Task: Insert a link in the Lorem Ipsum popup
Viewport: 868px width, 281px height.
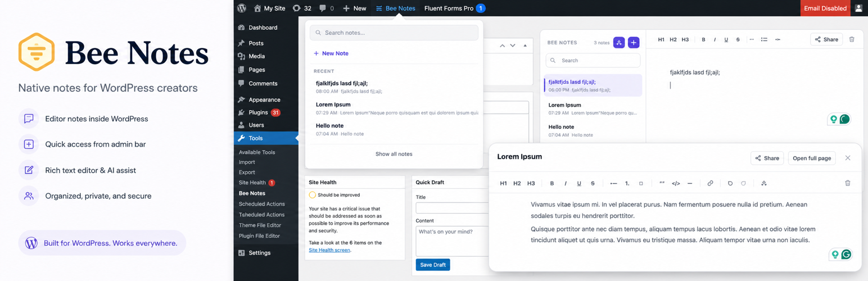Action: pos(710,183)
